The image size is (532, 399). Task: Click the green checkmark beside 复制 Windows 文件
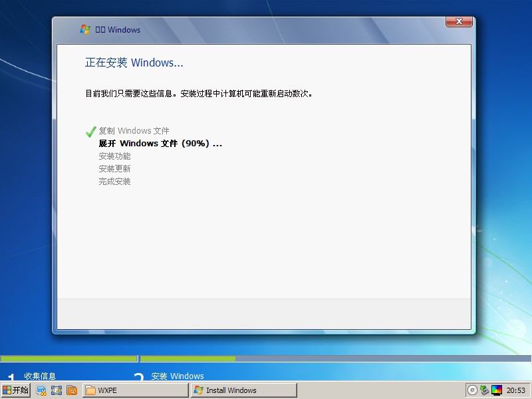click(91, 131)
